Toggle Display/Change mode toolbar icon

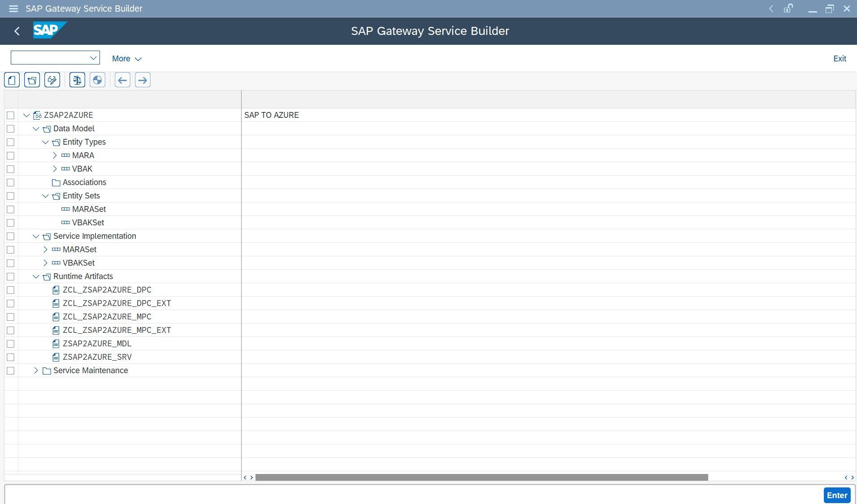click(x=52, y=80)
